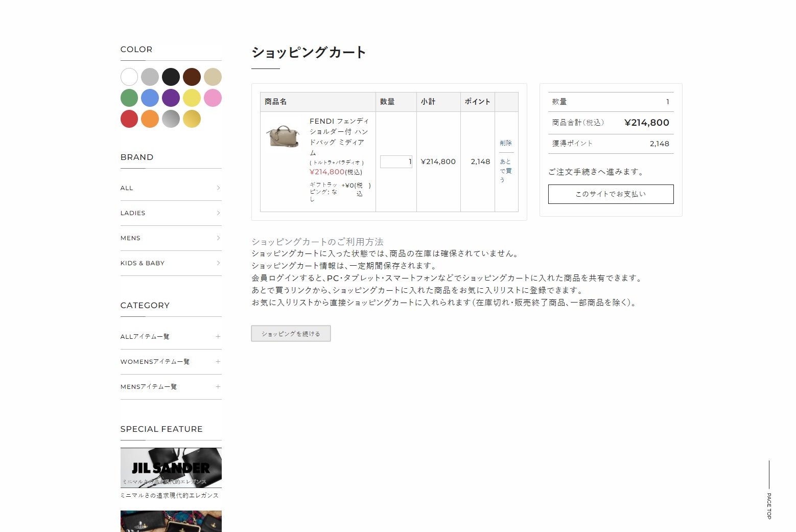Filter by black color swatch

point(171,77)
